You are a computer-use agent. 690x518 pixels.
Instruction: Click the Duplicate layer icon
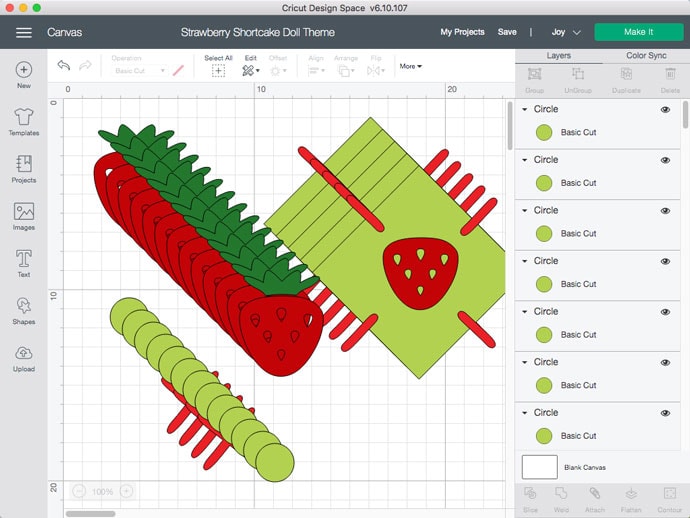(626, 74)
